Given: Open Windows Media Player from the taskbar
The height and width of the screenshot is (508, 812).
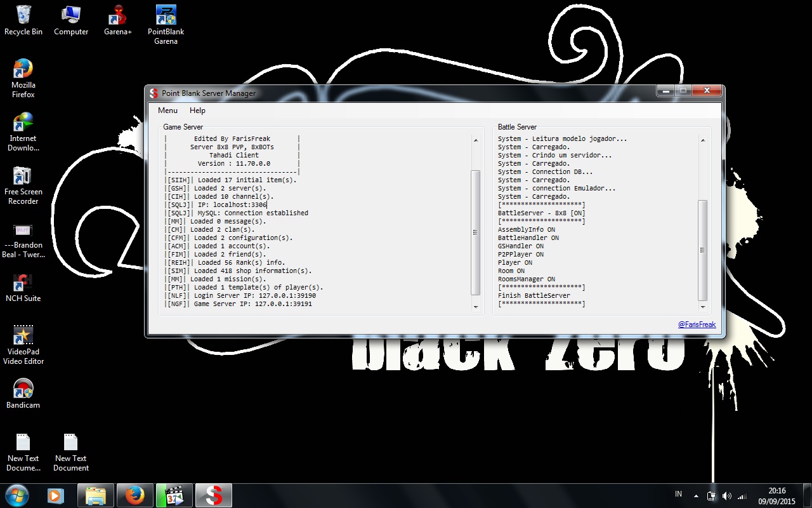Looking at the screenshot, I should click(56, 495).
